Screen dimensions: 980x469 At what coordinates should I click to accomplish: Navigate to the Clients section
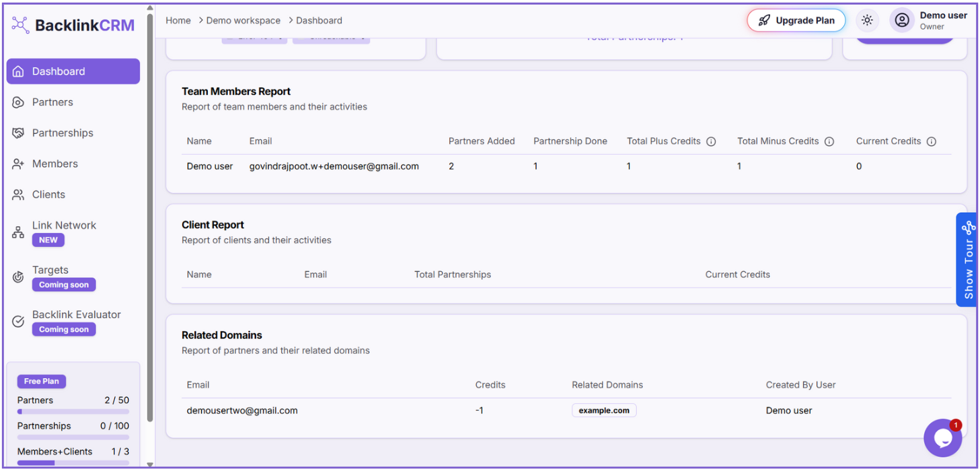pyautogui.click(x=48, y=195)
